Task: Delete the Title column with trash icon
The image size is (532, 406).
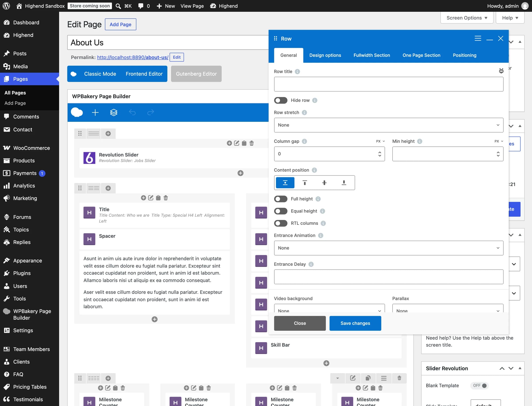Action: (x=166, y=198)
